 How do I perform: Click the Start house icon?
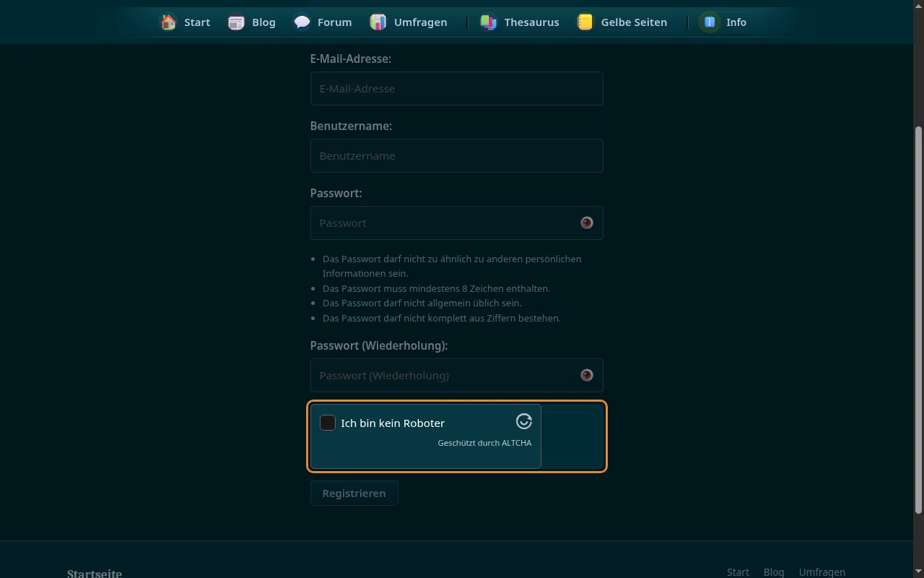[x=168, y=22]
